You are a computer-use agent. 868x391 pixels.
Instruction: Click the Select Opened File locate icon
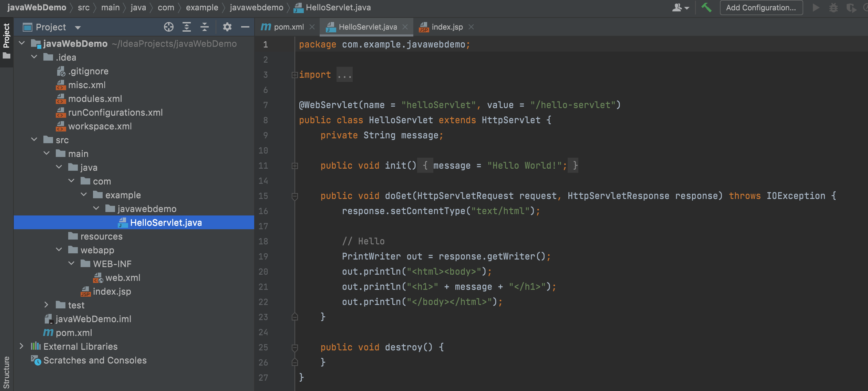point(168,27)
